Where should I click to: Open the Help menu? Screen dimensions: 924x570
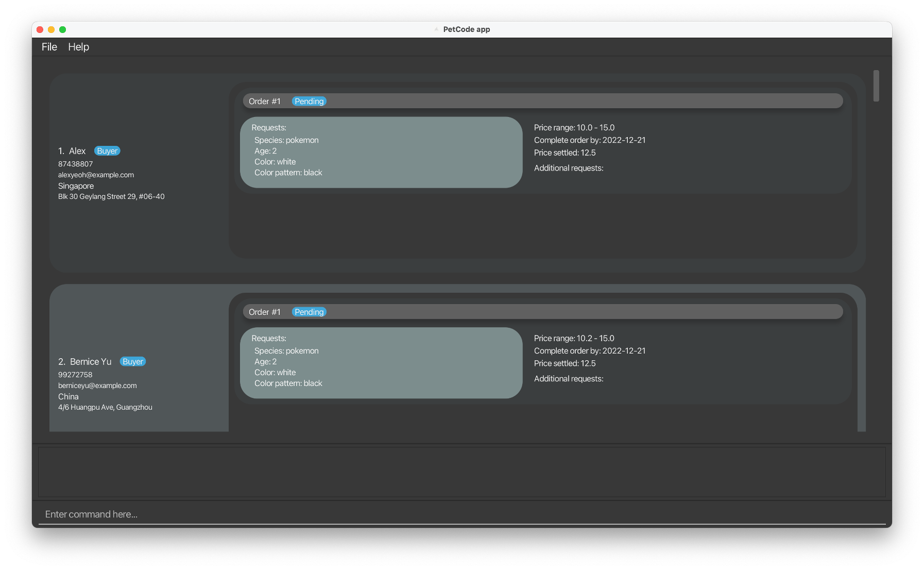click(79, 47)
